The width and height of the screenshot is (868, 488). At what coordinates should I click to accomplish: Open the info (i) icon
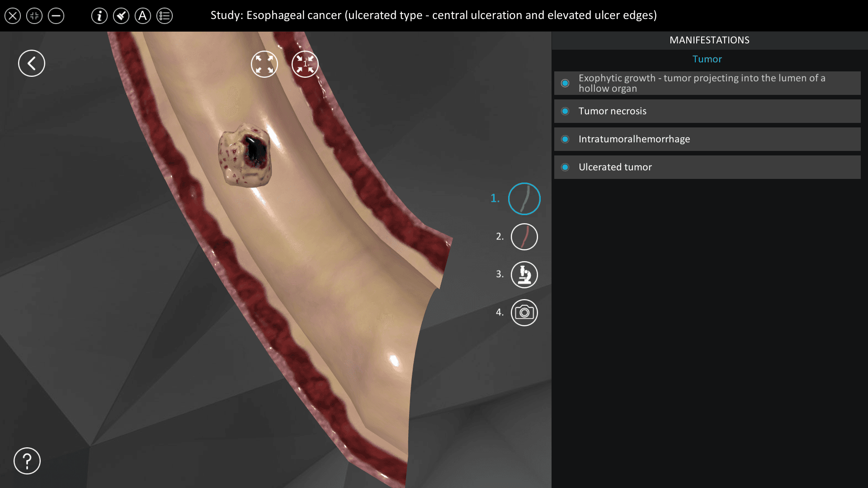coord(99,16)
